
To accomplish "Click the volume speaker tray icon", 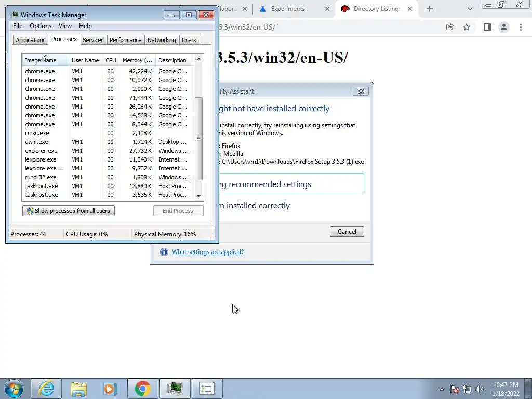I will click(x=480, y=389).
